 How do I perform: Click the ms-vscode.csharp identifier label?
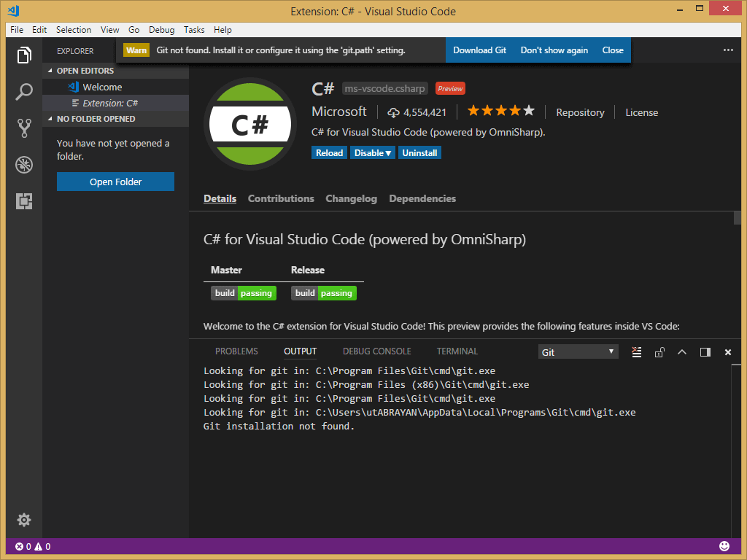[x=384, y=88]
